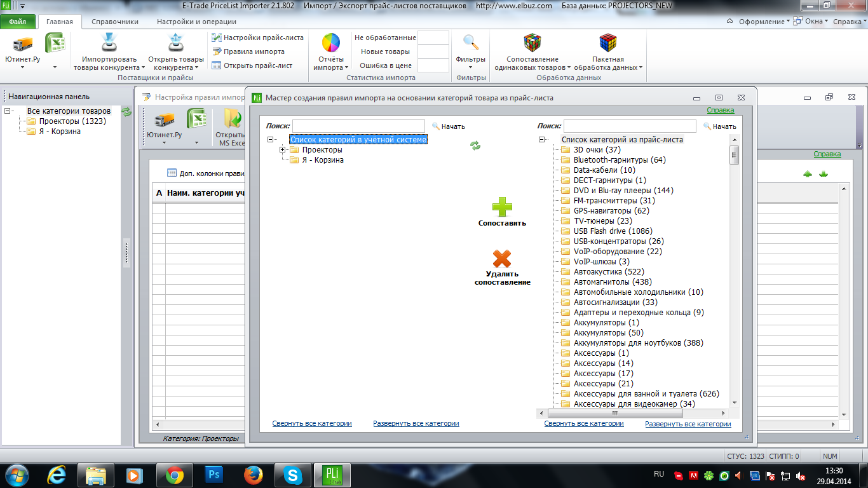Open Настройки прайс-листа
The height and width of the screenshot is (488, 868).
click(x=258, y=37)
